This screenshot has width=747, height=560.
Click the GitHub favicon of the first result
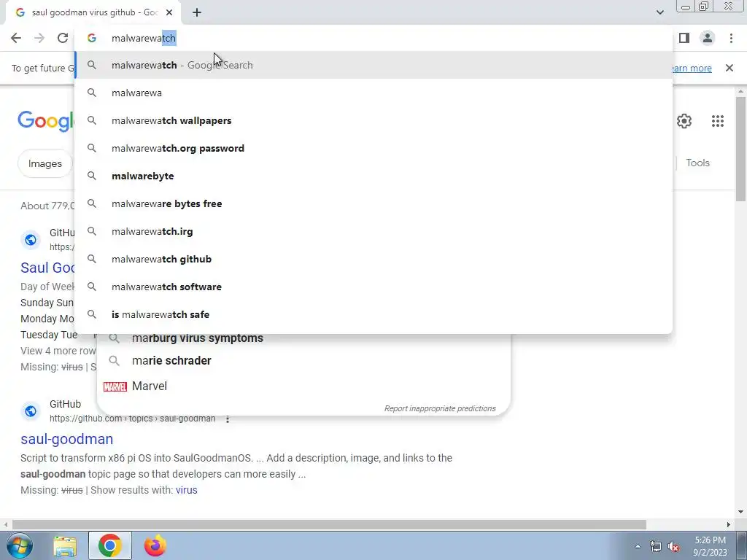tap(31, 239)
